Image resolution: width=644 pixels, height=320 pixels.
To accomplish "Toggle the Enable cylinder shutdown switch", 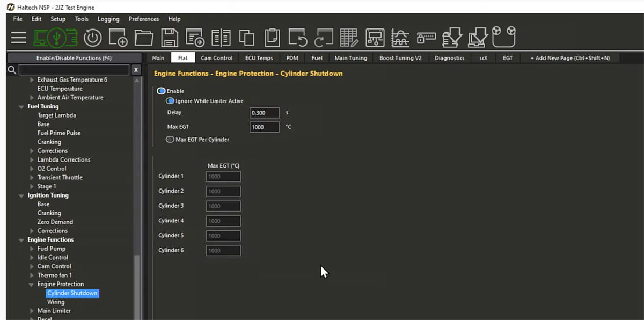I will pyautogui.click(x=161, y=91).
